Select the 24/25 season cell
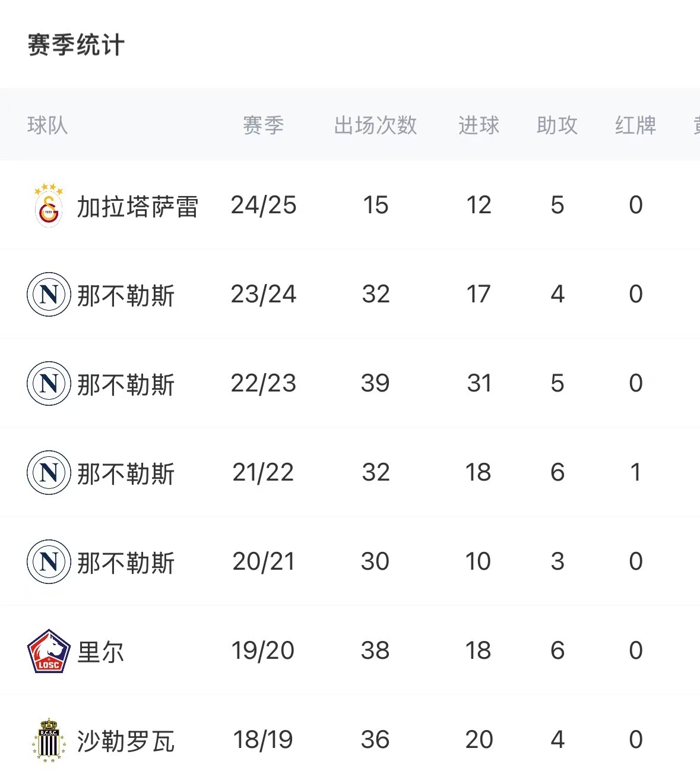 pos(263,206)
